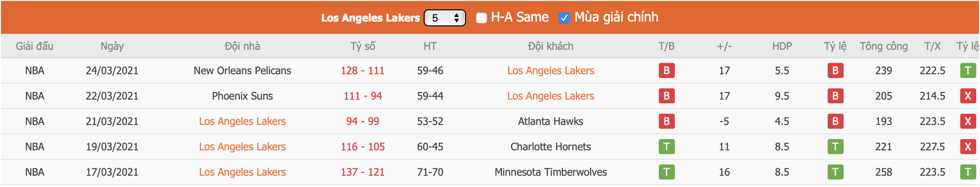The width and height of the screenshot is (980, 187).
Task: Click red X over/under badge in 19/03/2021 row
Action: (x=968, y=147)
